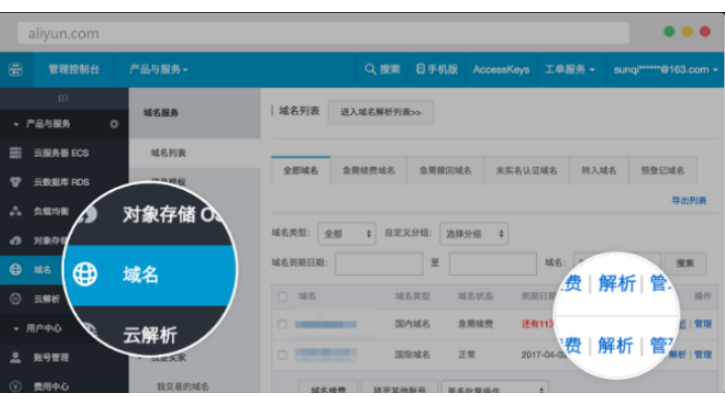725x396 pixels.
Task: Open the 选择分组 dropdown
Action: tap(474, 234)
